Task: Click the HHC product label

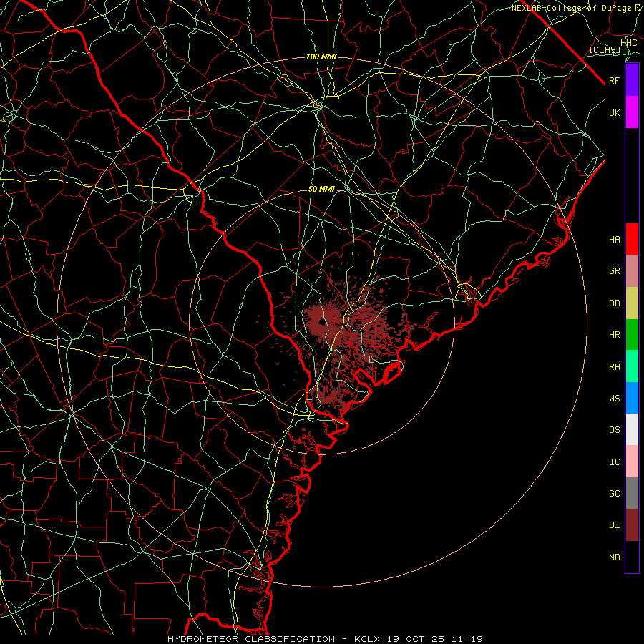Action: pyautogui.click(x=628, y=43)
